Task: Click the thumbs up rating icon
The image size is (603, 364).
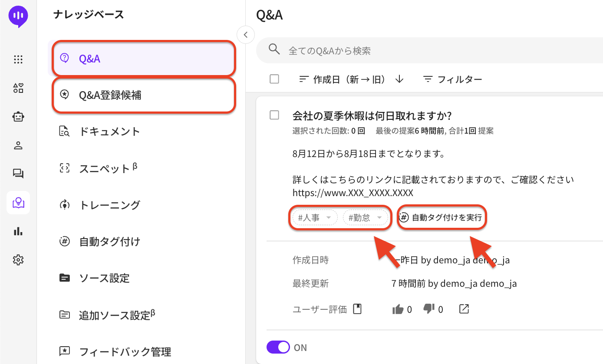Action: point(398,309)
